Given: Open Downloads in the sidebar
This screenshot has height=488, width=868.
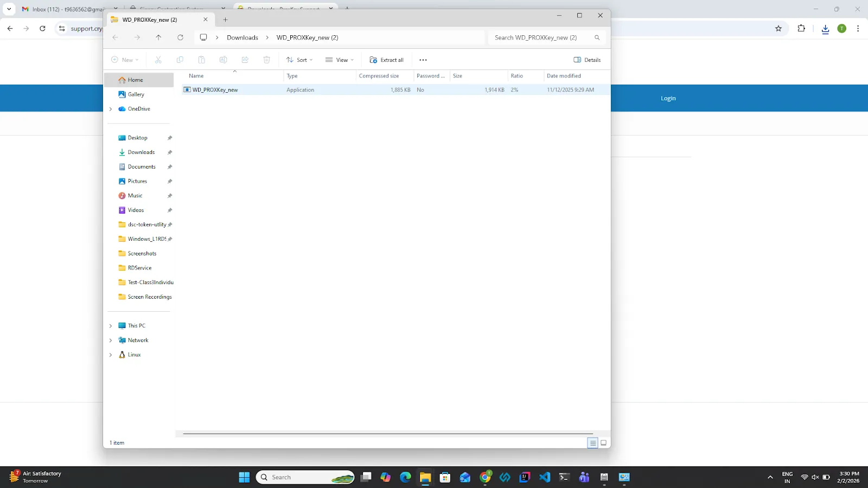Looking at the screenshot, I should click(x=141, y=152).
